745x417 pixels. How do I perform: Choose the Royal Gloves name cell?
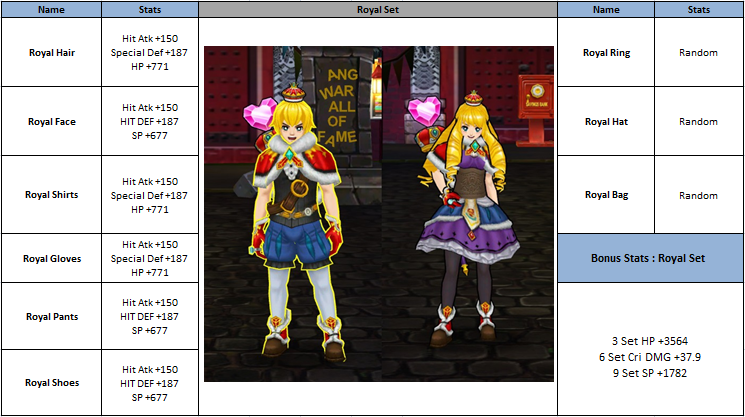(x=52, y=258)
